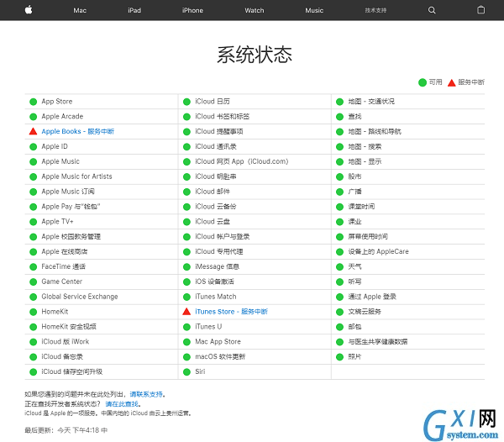Screen dimensions: 504x442
Task: Select the FaceTime 通话 row text
Action: tap(63, 266)
